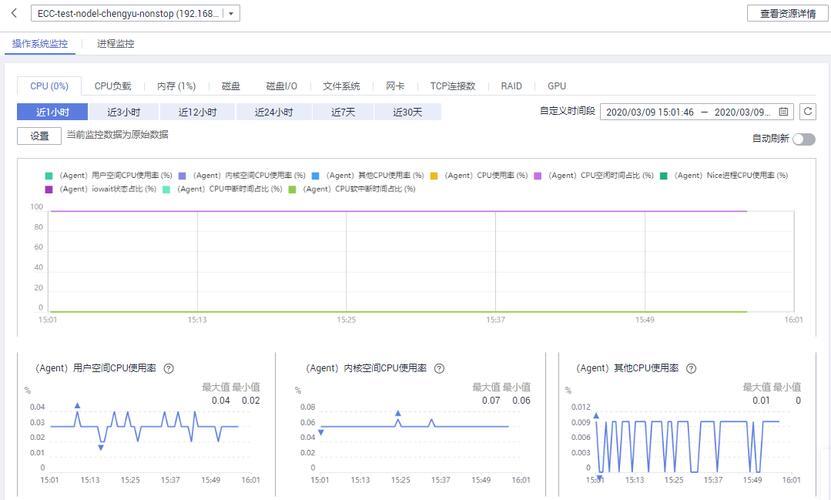Open the 内存 (1%) tab
Image resolution: width=831 pixels, height=500 pixels.
coord(176,87)
